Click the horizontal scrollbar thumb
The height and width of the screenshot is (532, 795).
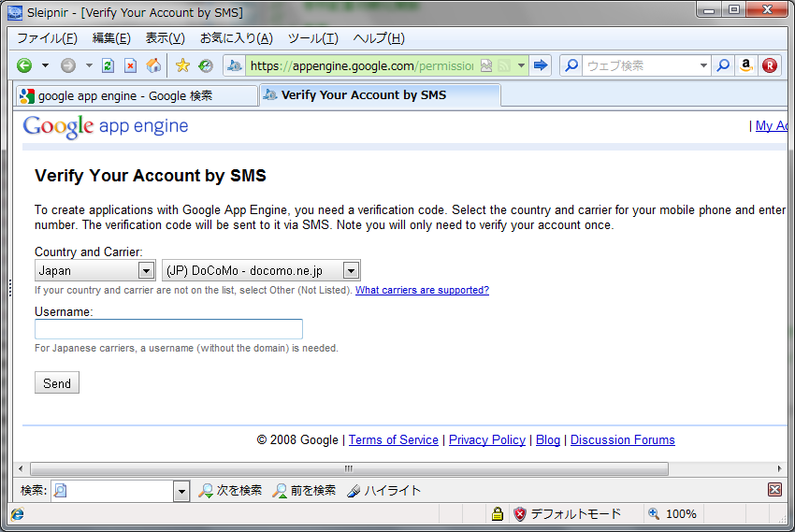349,468
